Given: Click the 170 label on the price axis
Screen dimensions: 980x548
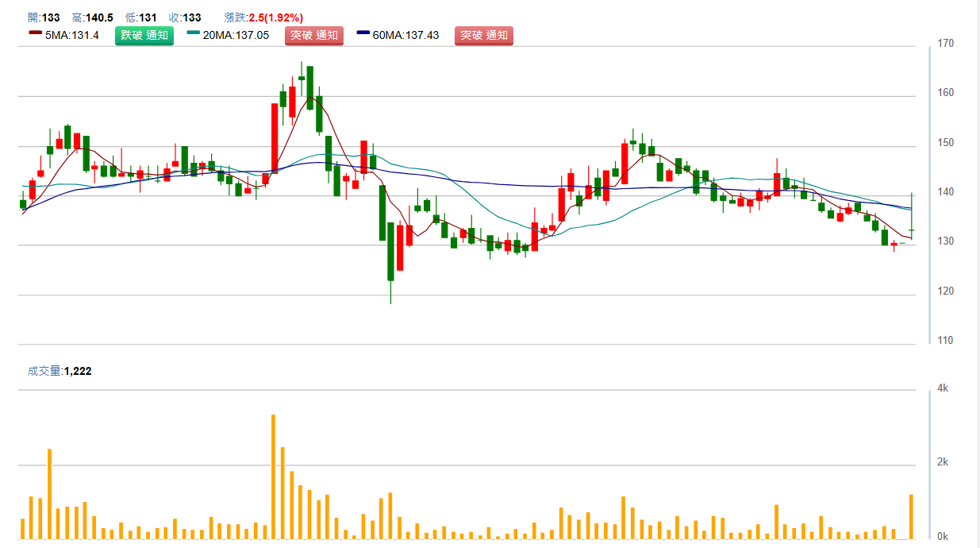Looking at the screenshot, I should pyautogui.click(x=944, y=43).
